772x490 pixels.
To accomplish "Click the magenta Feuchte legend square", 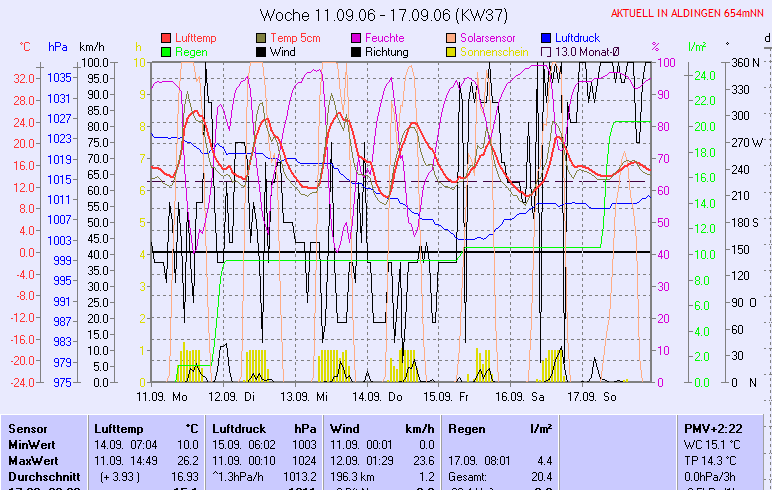I will (x=355, y=38).
